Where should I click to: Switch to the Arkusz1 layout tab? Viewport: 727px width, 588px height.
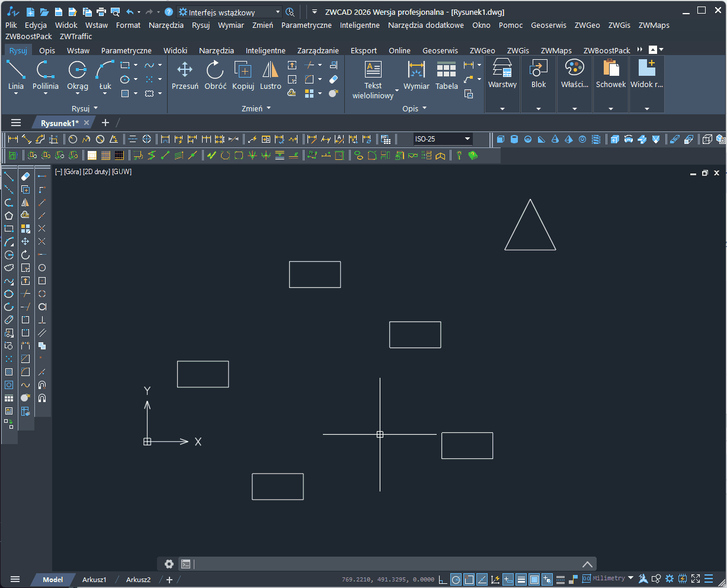pyautogui.click(x=94, y=580)
